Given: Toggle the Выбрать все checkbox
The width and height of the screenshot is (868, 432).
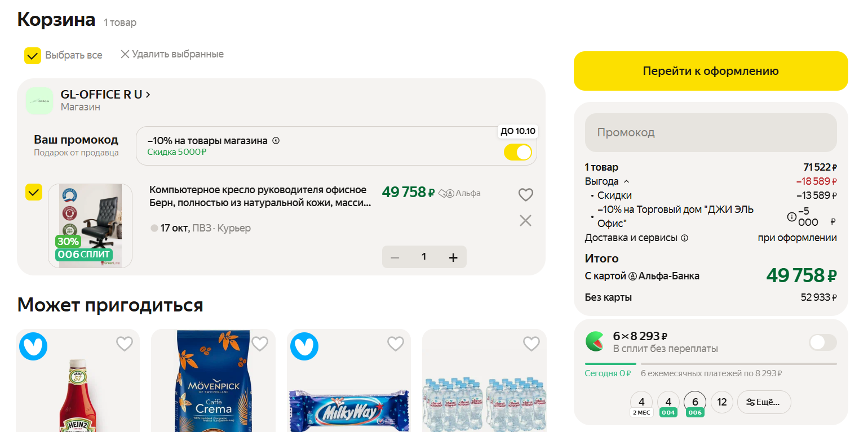Looking at the screenshot, I should (33, 55).
